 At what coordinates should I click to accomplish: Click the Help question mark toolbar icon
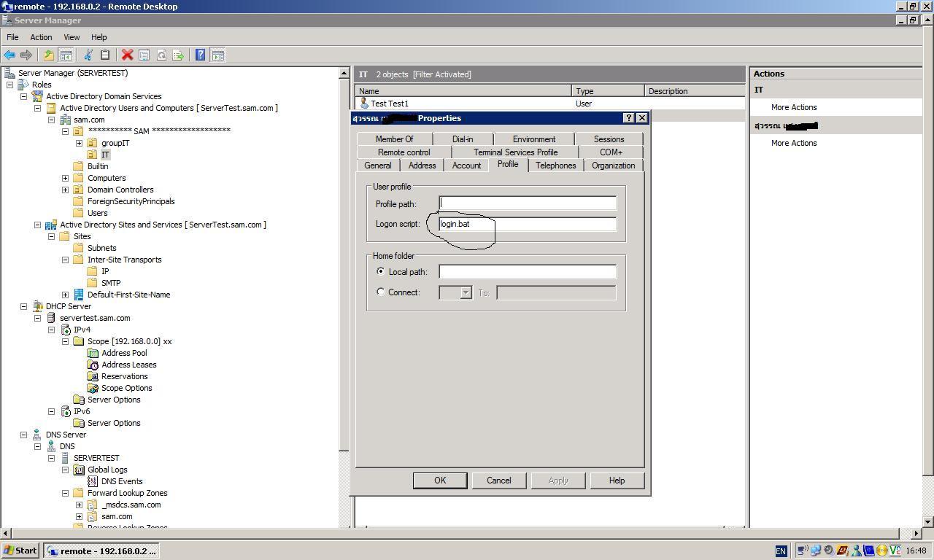199,55
